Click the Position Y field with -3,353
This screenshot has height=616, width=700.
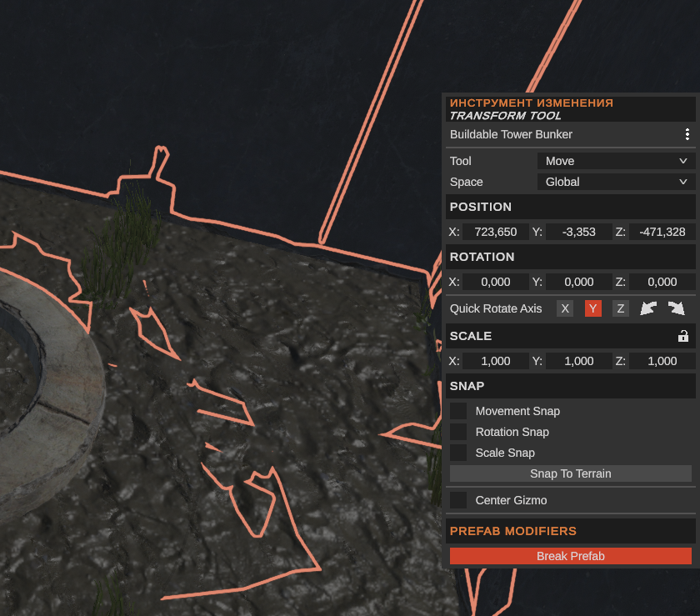(579, 232)
